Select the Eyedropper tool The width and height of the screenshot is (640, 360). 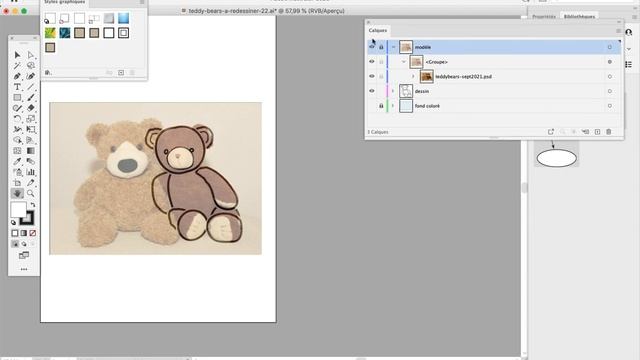pyautogui.click(x=17, y=161)
